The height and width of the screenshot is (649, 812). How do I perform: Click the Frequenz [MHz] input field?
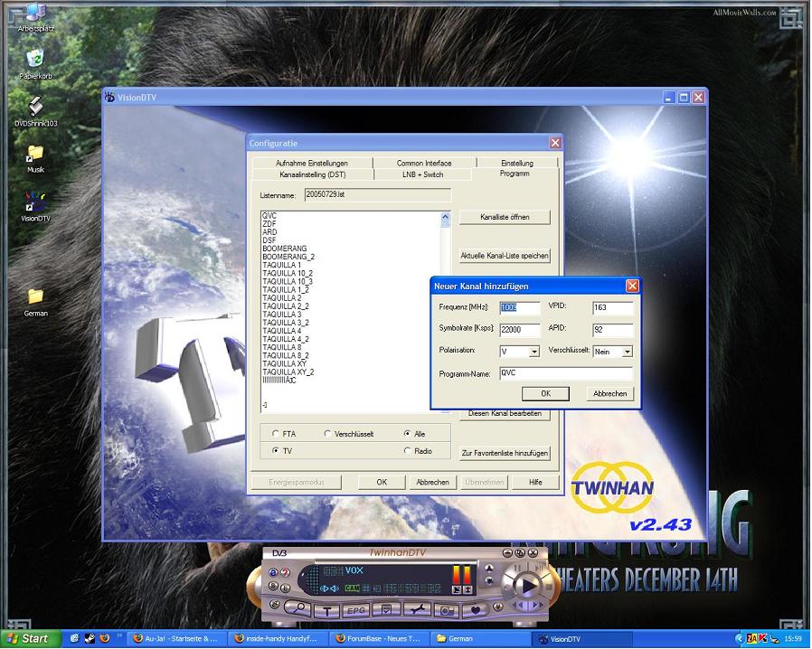pyautogui.click(x=520, y=308)
